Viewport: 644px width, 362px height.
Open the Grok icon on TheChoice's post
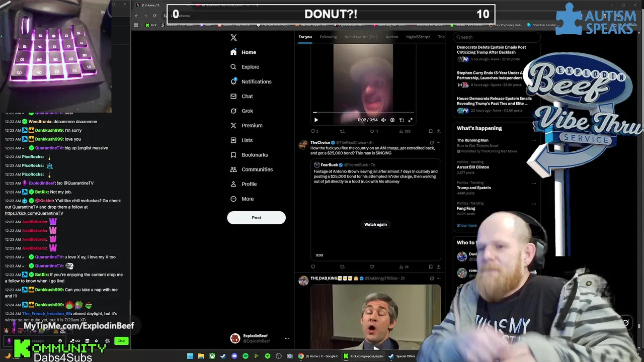[431, 143]
